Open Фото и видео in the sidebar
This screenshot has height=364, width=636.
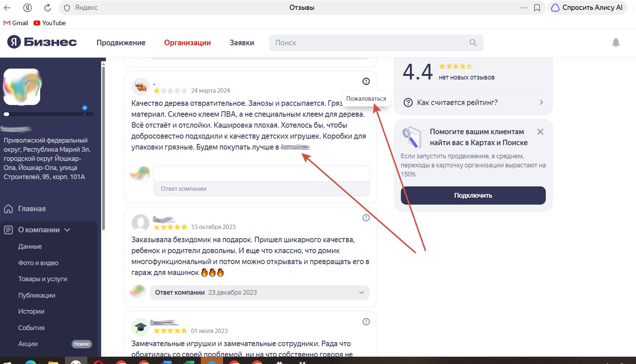[x=38, y=263]
